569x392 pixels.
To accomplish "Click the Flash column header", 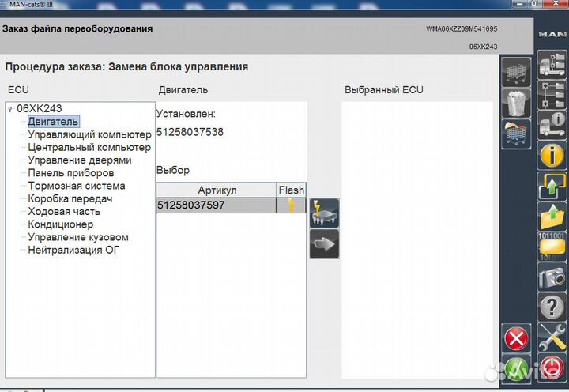I will [x=291, y=190].
